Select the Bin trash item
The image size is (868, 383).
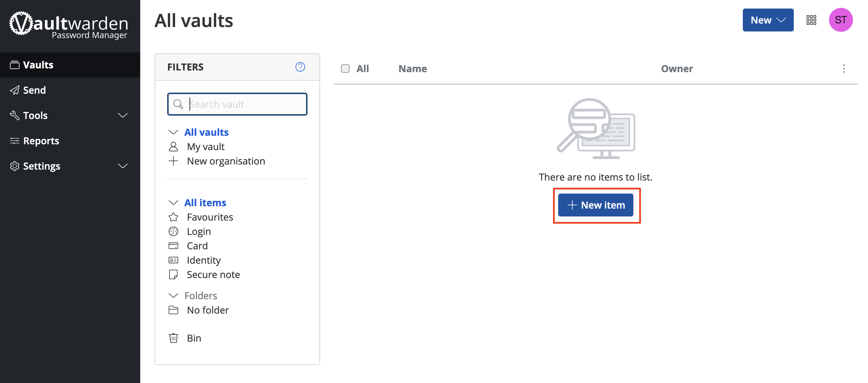[x=193, y=337]
